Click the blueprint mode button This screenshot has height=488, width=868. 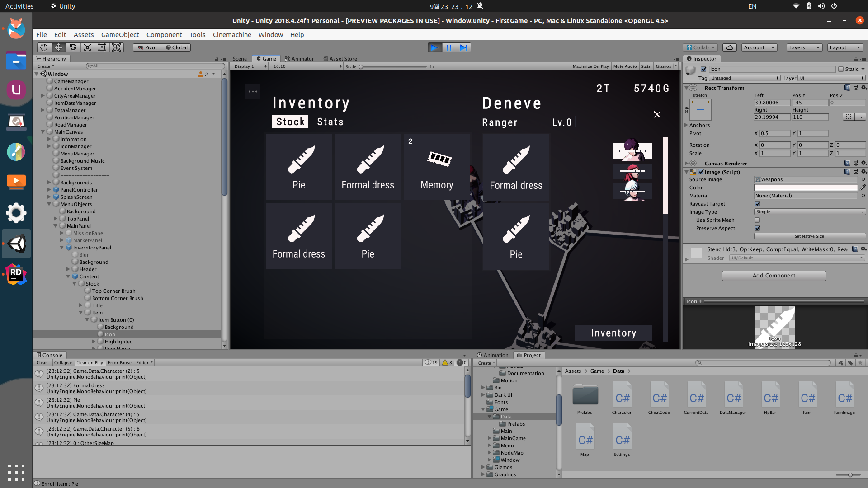[x=849, y=117]
